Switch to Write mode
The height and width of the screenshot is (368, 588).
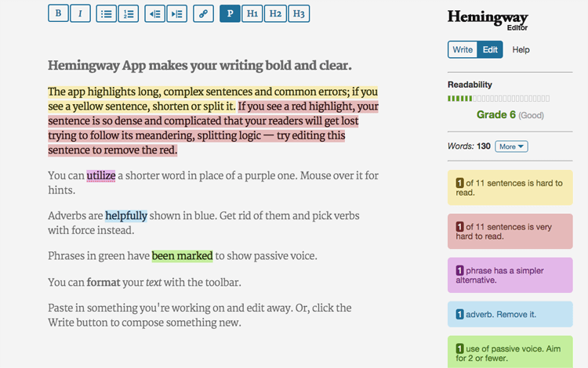[x=463, y=49]
